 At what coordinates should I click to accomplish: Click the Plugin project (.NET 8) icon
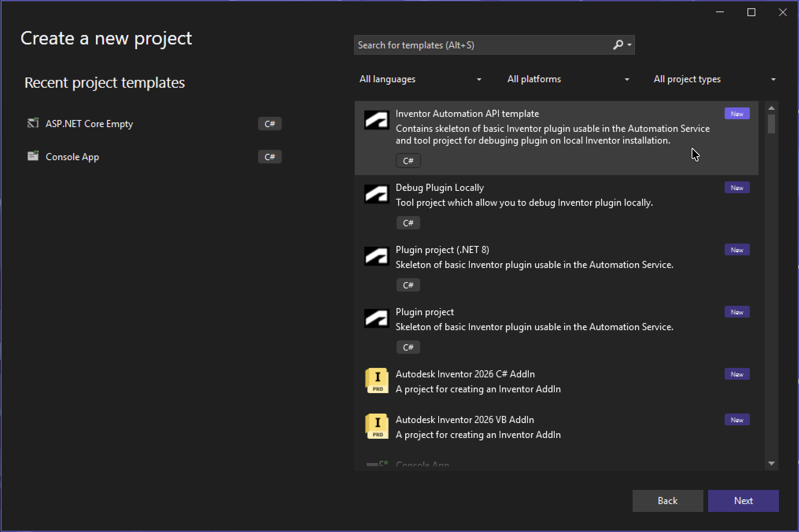tap(376, 256)
